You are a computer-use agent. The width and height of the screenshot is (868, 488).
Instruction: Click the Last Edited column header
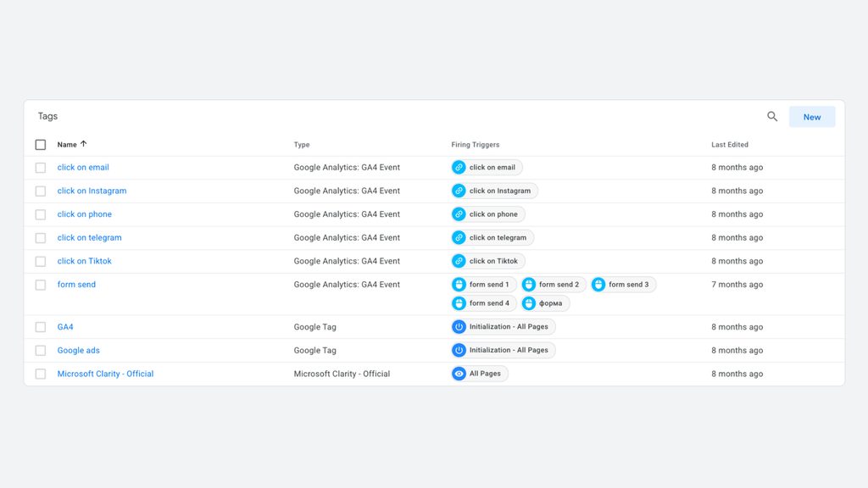(730, 144)
